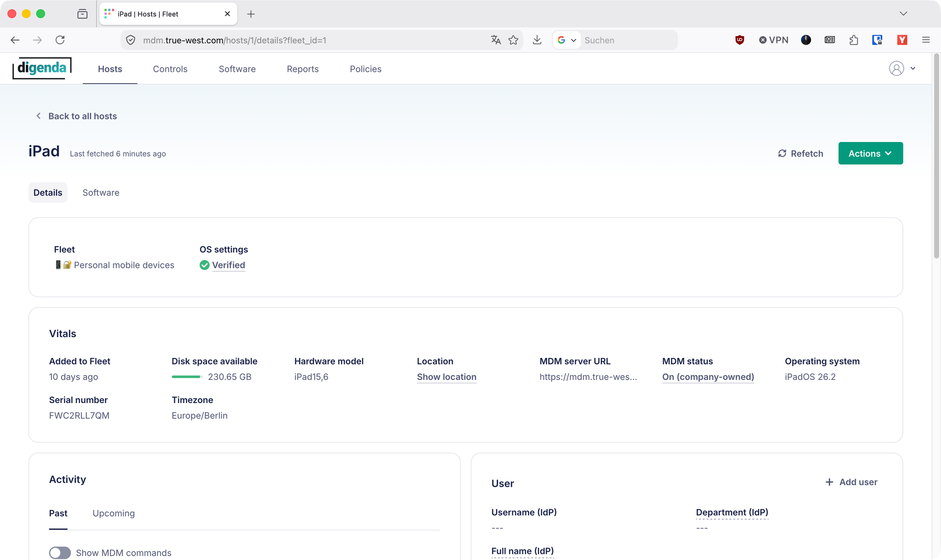
Task: Click the browser forward arrow
Action: 38,40
